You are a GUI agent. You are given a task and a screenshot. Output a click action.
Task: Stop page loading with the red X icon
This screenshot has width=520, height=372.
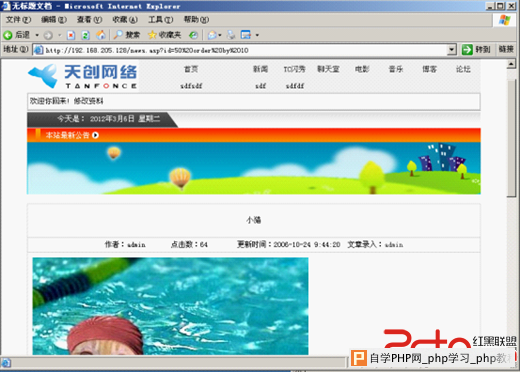[x=71, y=35]
